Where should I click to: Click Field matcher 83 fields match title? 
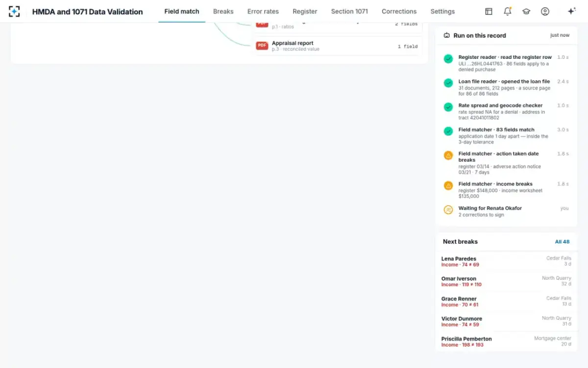(x=496, y=130)
